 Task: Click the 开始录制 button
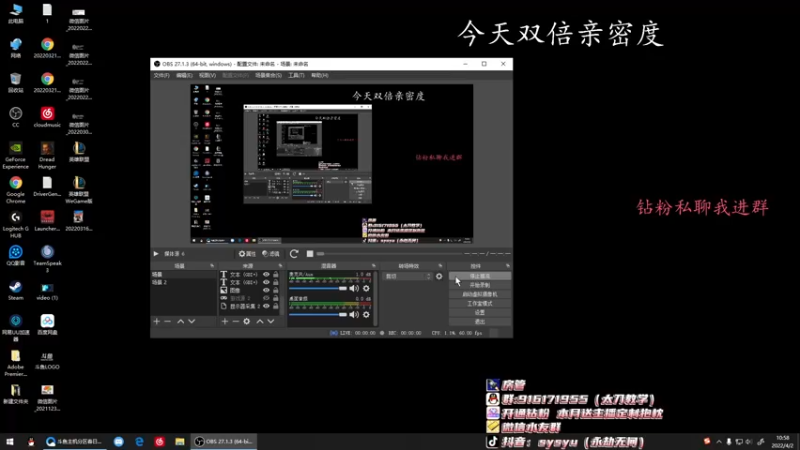pos(480,285)
